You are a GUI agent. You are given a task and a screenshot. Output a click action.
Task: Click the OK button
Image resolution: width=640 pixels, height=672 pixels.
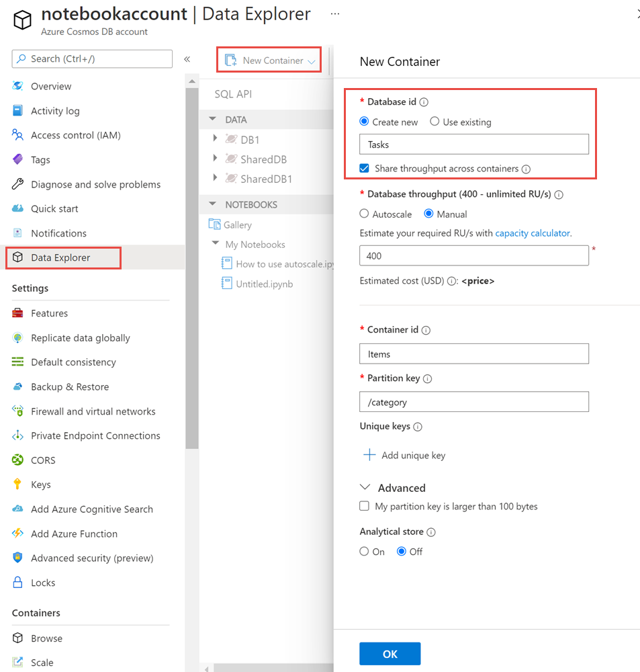(x=390, y=653)
